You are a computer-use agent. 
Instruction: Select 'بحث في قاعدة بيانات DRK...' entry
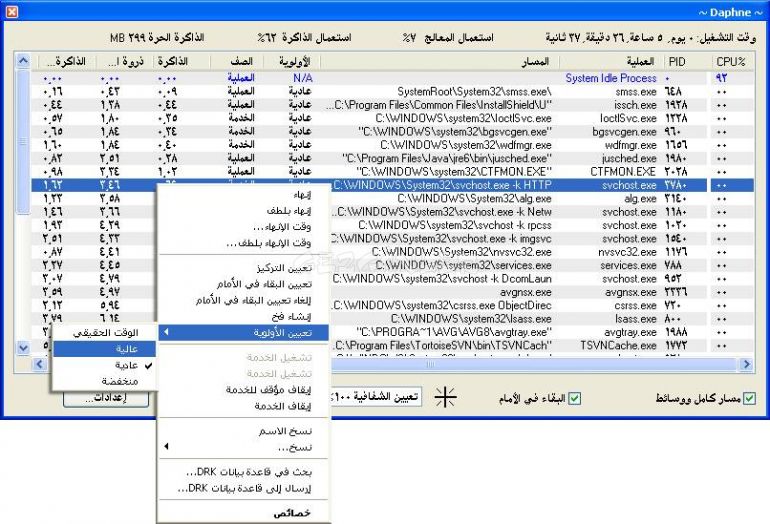coord(244,472)
